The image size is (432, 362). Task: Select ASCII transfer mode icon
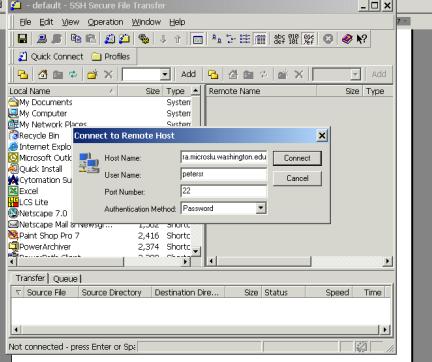279,39
